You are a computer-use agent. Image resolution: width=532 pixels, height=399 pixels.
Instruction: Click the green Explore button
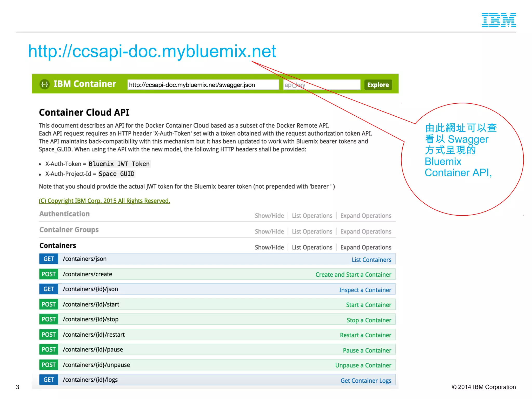378,85
